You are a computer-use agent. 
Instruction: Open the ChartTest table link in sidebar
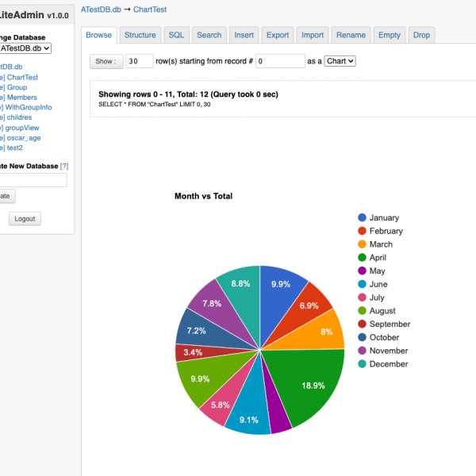point(22,78)
